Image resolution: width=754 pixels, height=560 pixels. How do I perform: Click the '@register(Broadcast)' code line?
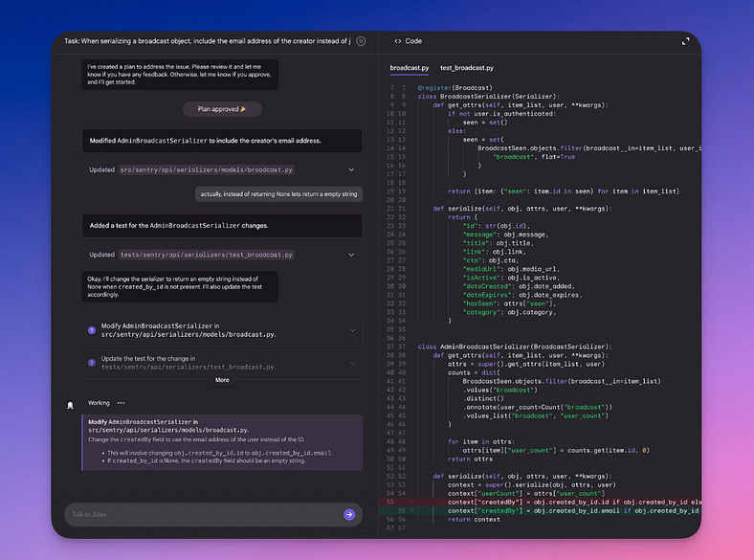tap(455, 88)
